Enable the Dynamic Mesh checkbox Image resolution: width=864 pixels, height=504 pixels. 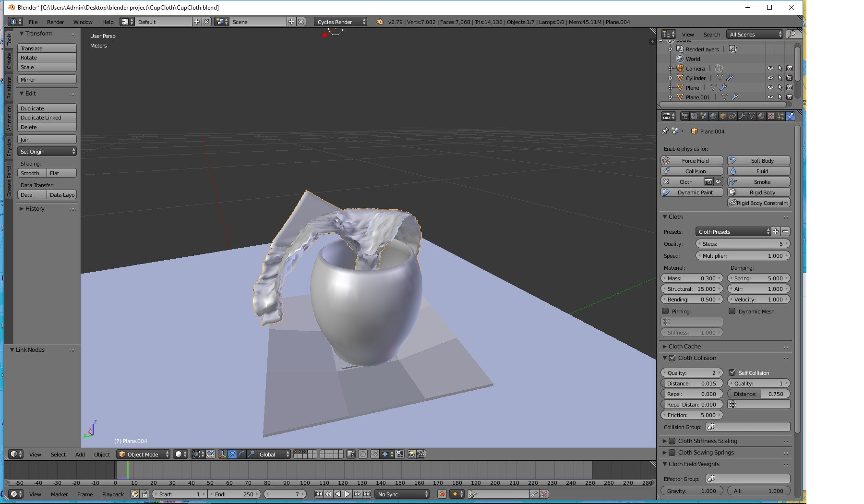click(x=732, y=311)
